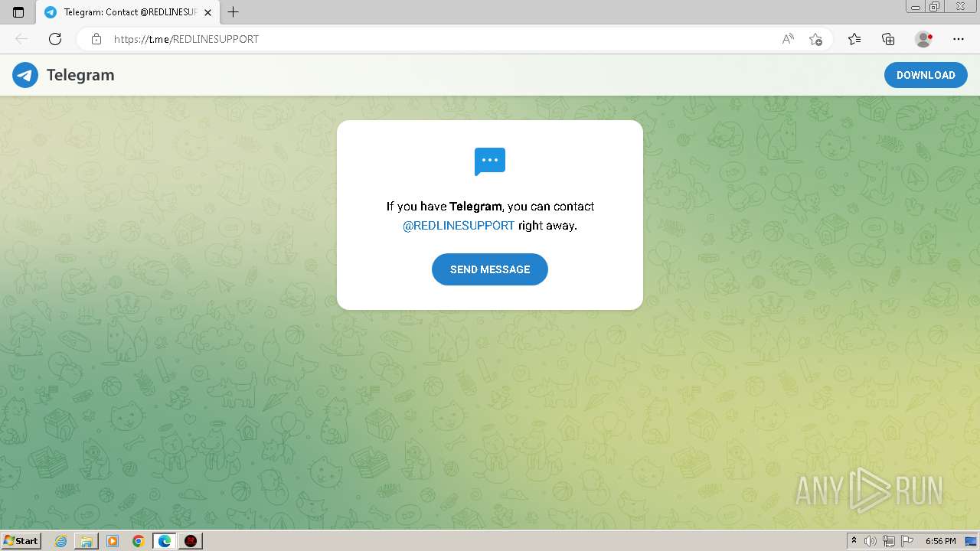This screenshot has height=551, width=980.
Task: Open the Favorites list icon
Action: click(854, 39)
